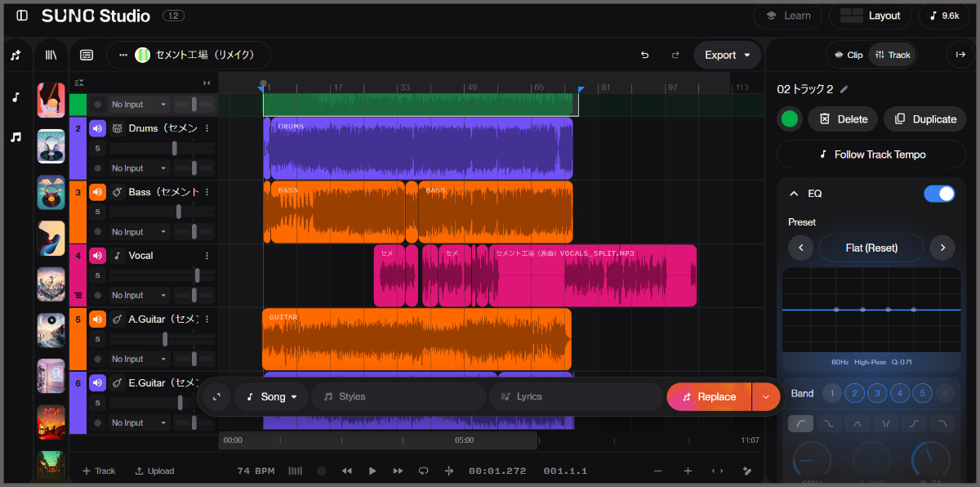Edit track name pencil icon

pos(844,89)
